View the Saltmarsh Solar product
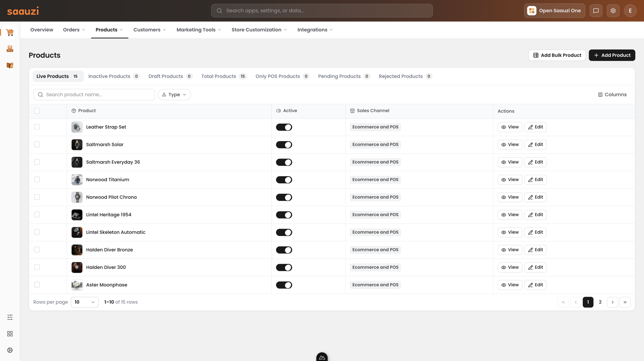The width and height of the screenshot is (644, 361). [510, 145]
